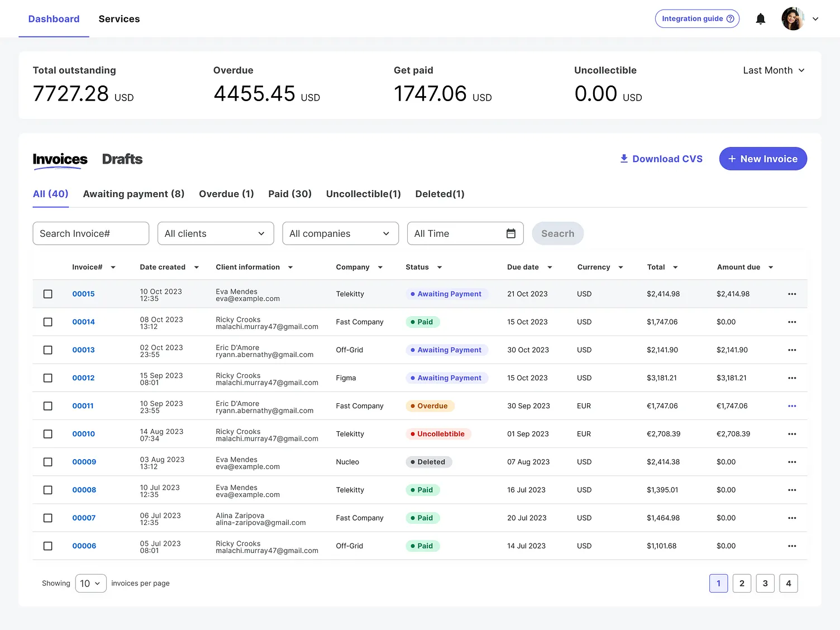Click the notification bell icon
Image resolution: width=840 pixels, height=630 pixels.
(760, 19)
